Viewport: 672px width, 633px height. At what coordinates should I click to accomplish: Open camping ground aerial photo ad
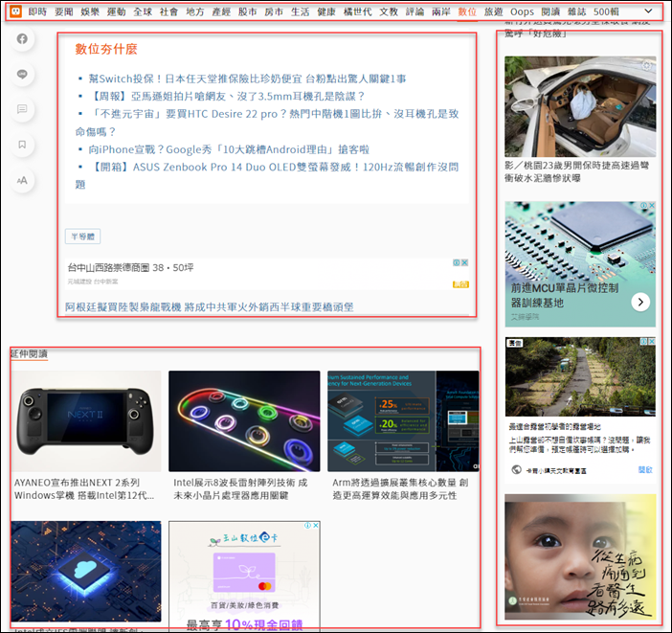click(580, 376)
